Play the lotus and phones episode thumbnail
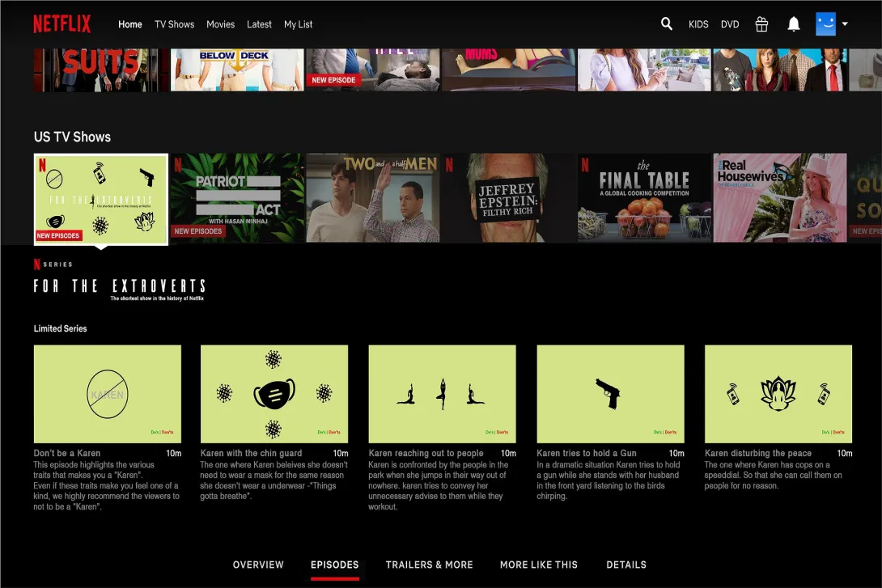Image resolution: width=882 pixels, height=588 pixels. [778, 394]
